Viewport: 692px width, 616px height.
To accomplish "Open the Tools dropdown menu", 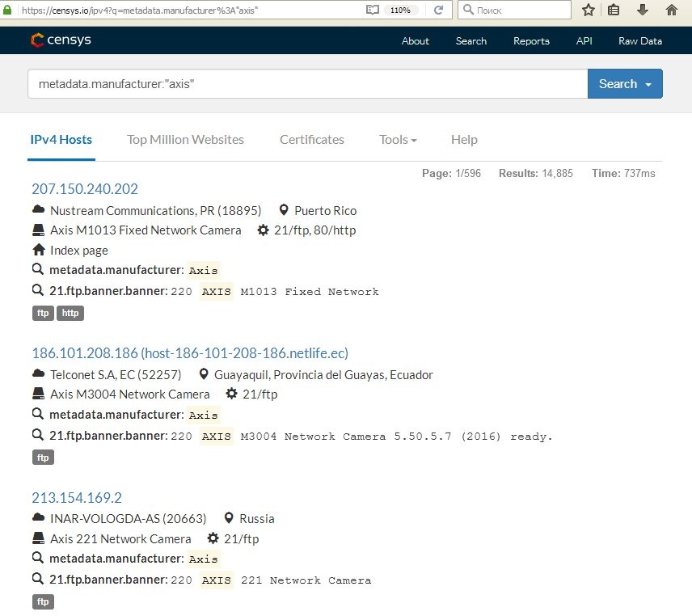I will click(x=398, y=140).
